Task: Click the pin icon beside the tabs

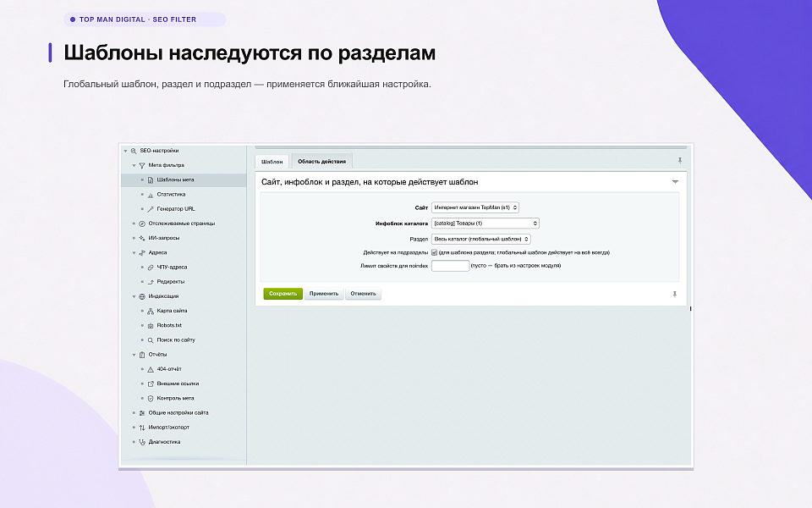Action: click(680, 161)
